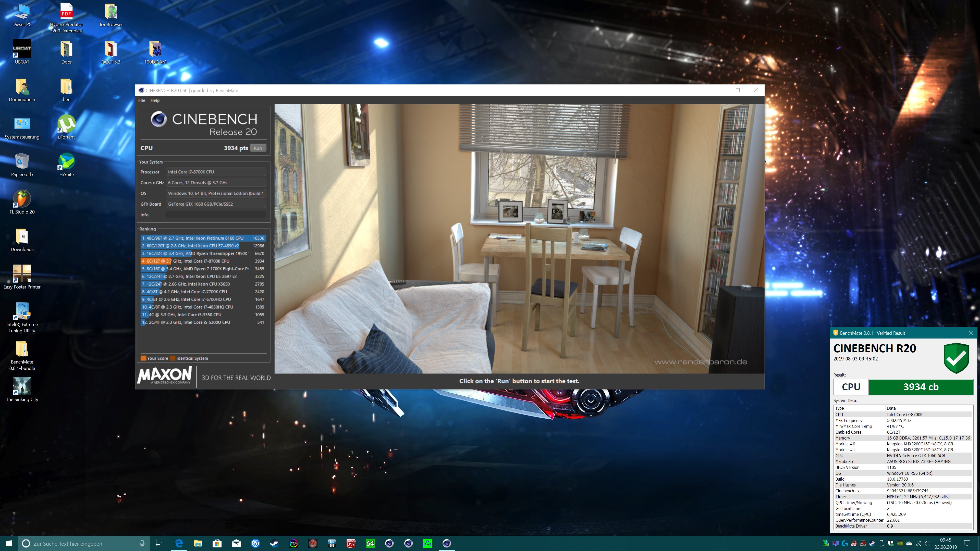This screenshot has width=980, height=551.
Task: Select the Tor Browser desktop icon
Action: [x=111, y=15]
